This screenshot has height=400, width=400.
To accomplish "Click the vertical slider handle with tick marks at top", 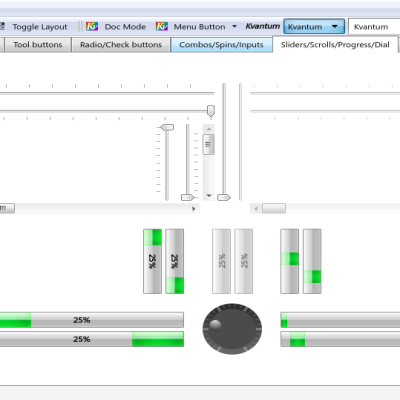I will click(x=167, y=127).
